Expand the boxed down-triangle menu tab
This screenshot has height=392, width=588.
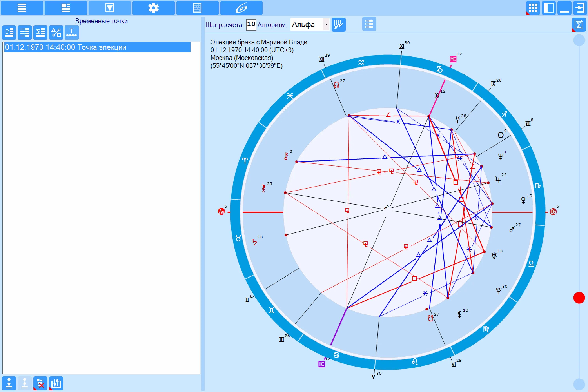110,8
